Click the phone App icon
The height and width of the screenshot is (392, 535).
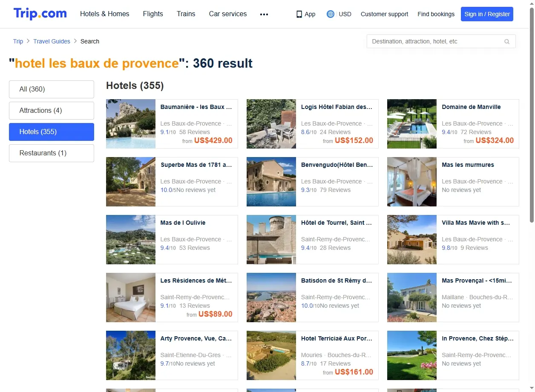point(299,14)
